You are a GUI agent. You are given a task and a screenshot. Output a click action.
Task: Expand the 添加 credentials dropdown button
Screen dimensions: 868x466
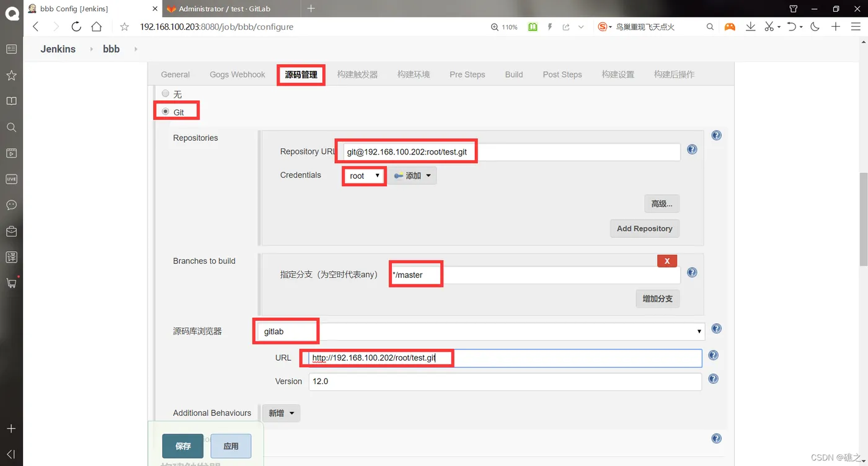(413, 176)
